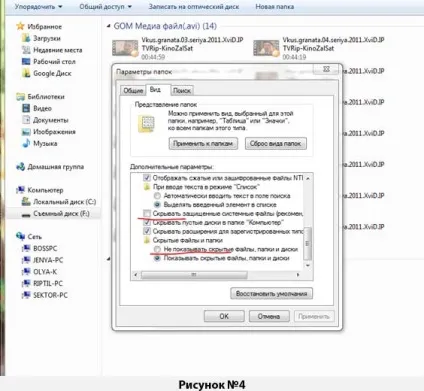This screenshot has width=424, height=391.
Task: Select Vkus.granata.04 video thumbnail
Action: pyautogui.click(x=266, y=48)
